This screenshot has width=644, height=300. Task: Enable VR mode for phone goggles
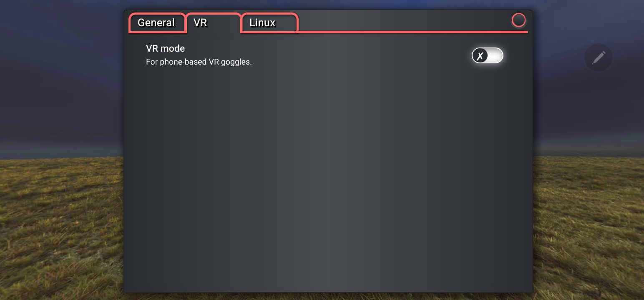487,56
